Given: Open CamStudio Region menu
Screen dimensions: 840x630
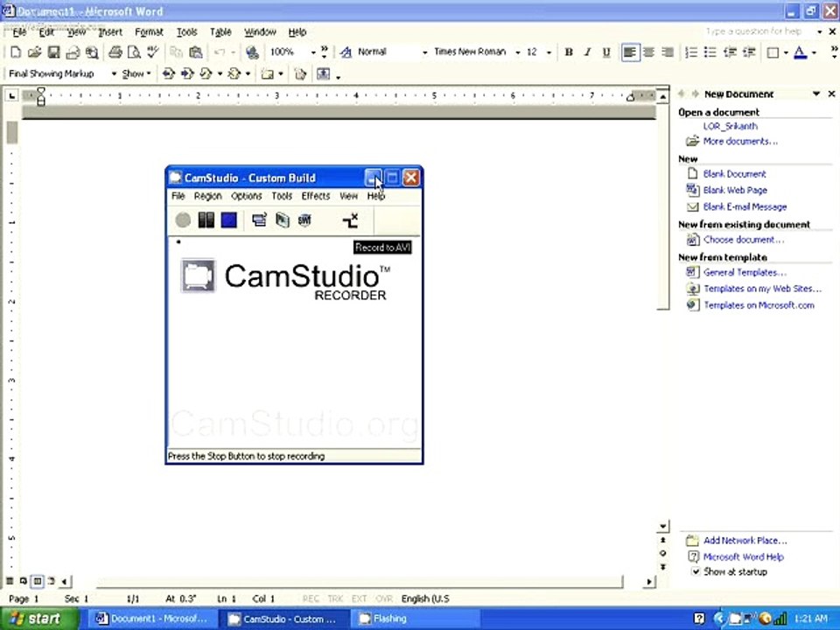Looking at the screenshot, I should point(208,196).
